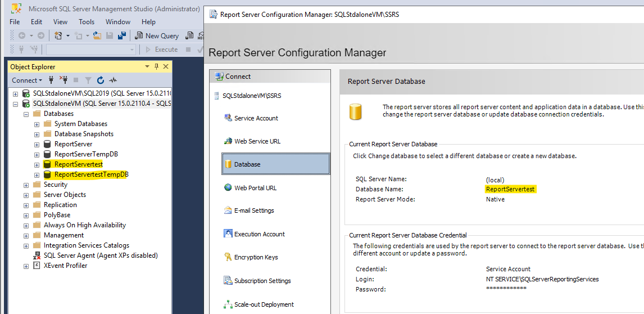Collapse the SQLStdaloneVM server node
This screenshot has height=314, width=644.
pos(16,104)
